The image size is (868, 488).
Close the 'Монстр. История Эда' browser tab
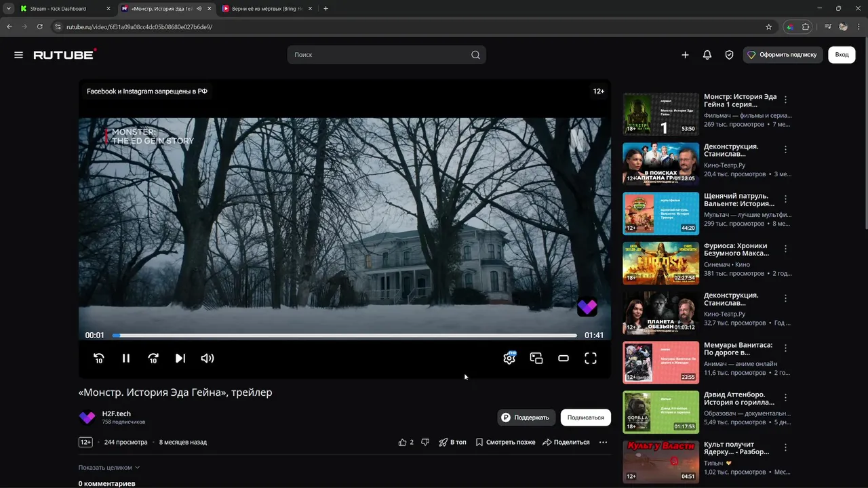[209, 9]
